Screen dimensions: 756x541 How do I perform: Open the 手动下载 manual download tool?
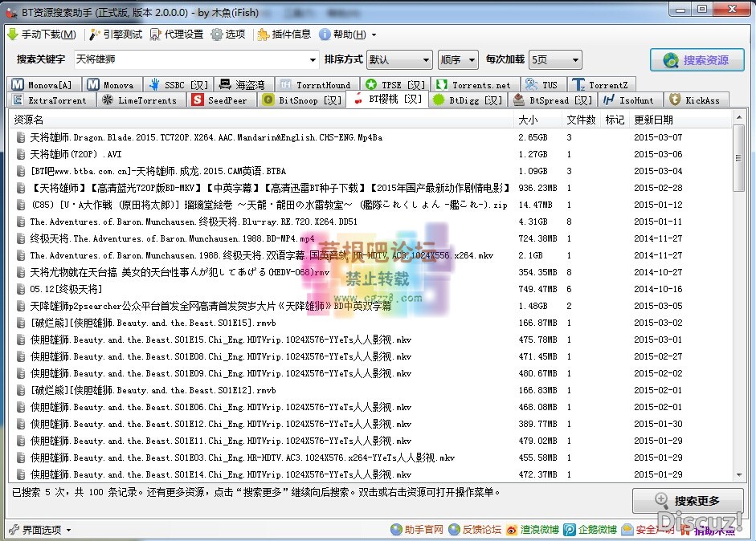coord(43,34)
